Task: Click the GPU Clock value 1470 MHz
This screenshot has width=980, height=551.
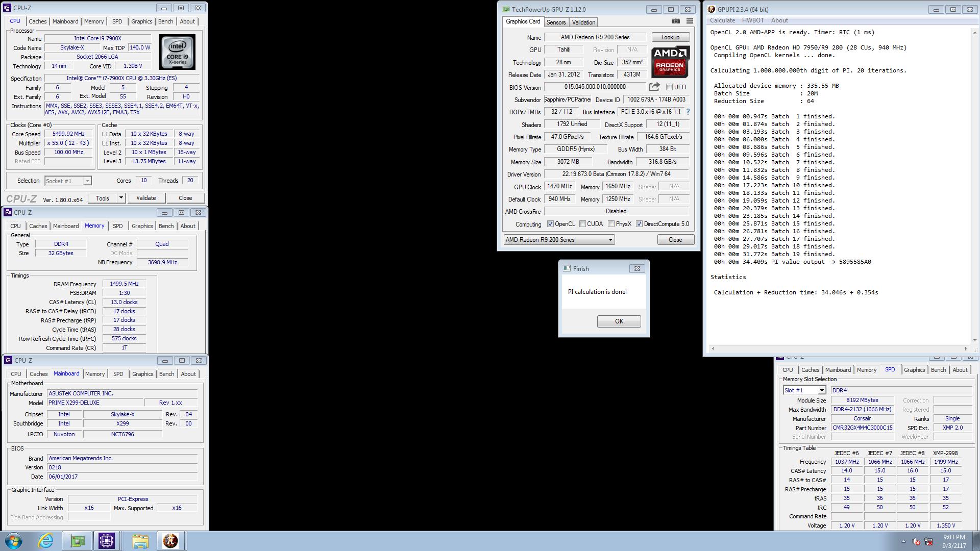Action: point(559,187)
